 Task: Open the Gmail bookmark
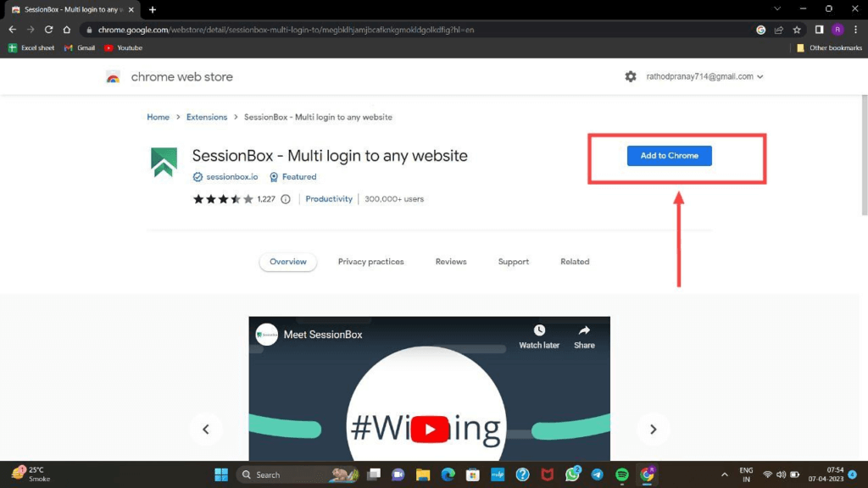(x=80, y=48)
